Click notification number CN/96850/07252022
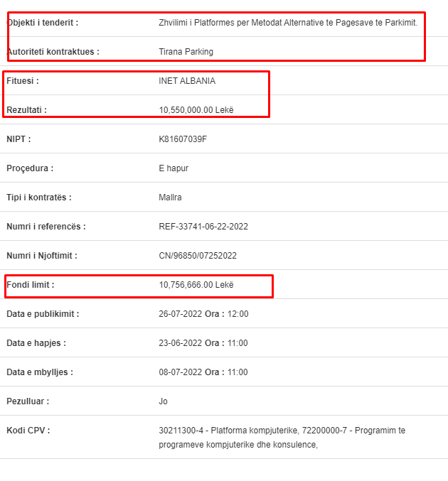The image size is (448, 481). (x=198, y=256)
